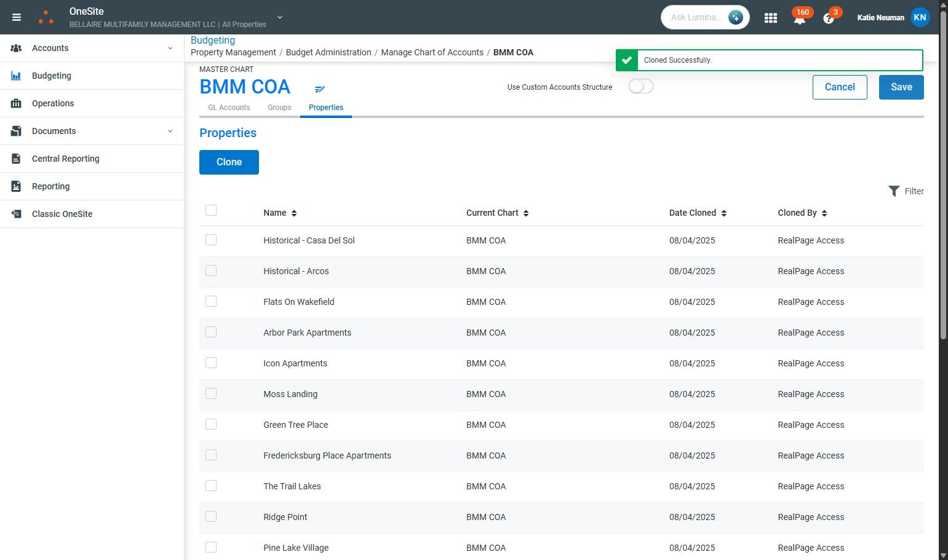Click the Ridge Point name cell
The image size is (948, 560).
pos(285,517)
